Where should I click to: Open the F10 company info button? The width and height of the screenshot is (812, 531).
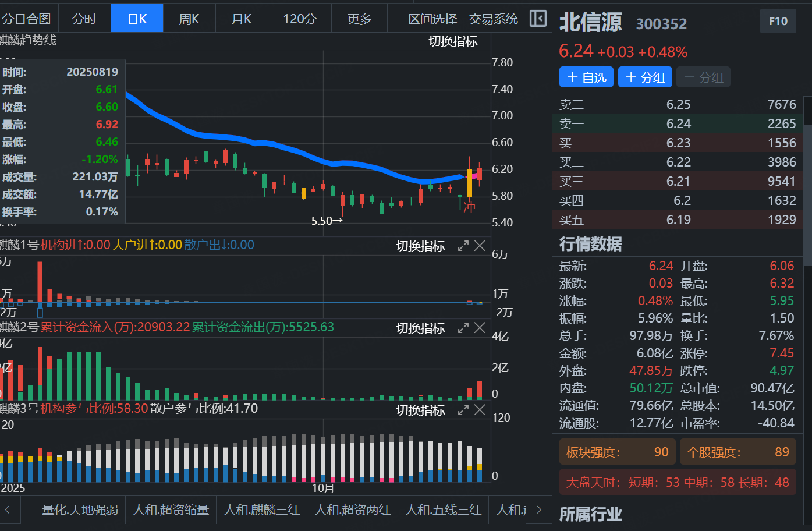click(778, 22)
